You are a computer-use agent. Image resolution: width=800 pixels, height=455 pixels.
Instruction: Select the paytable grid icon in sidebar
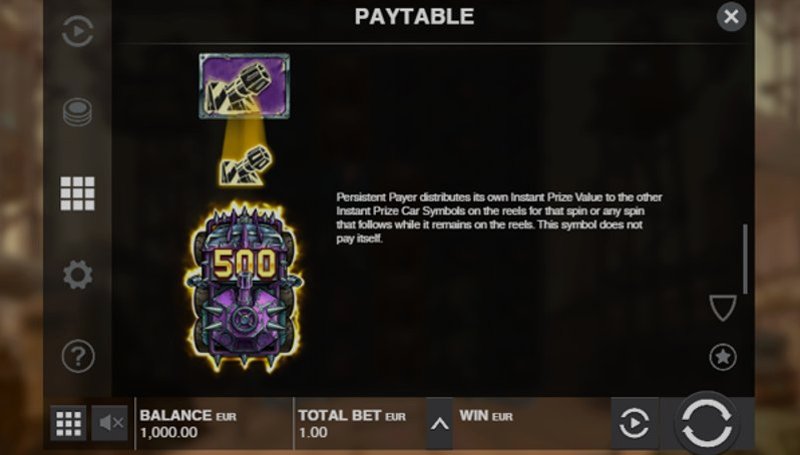[78, 194]
